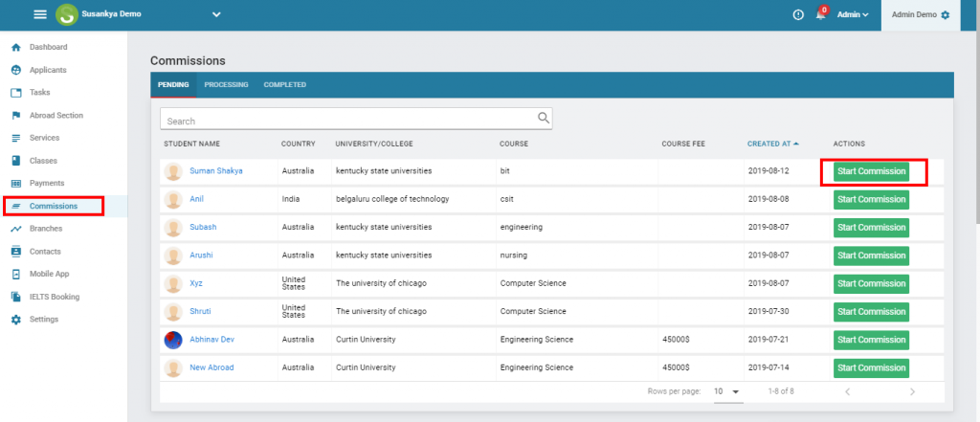Click Start Commission for New Abroad
The width and height of the screenshot is (980, 422).
870,367
